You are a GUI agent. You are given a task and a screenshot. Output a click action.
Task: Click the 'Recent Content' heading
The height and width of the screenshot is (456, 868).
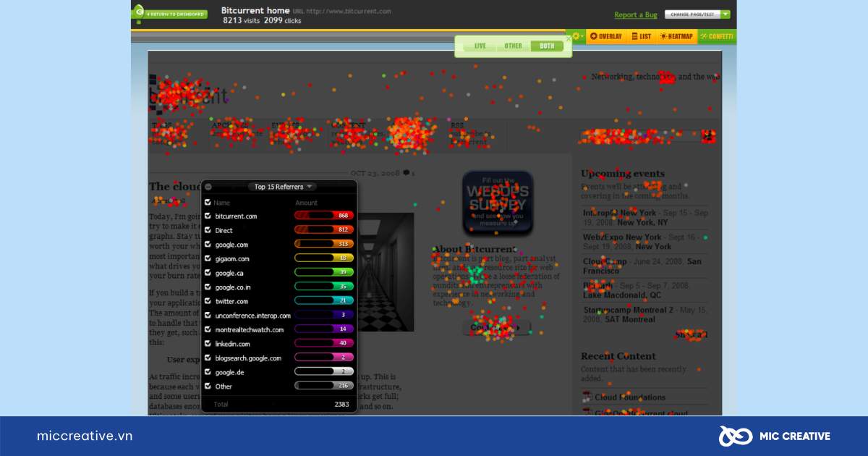[618, 356]
